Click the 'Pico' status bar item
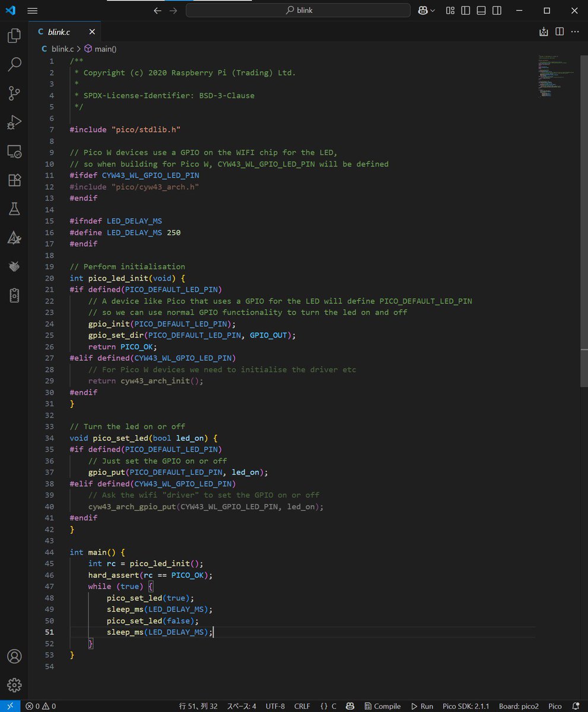Screen dimensions: 588x712 click(x=555, y=706)
